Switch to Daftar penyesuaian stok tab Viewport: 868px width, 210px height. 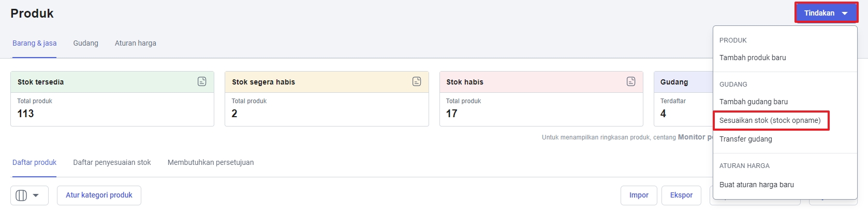click(112, 162)
